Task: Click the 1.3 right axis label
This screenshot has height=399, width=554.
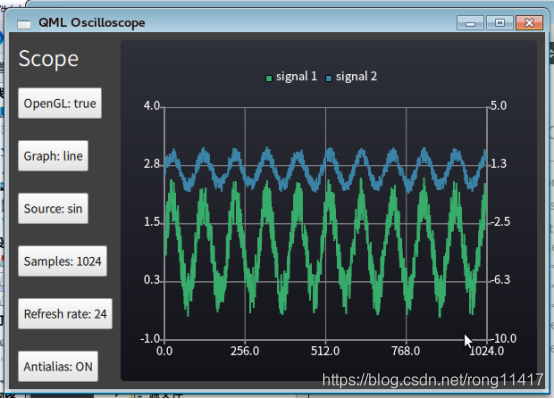Action: point(499,164)
